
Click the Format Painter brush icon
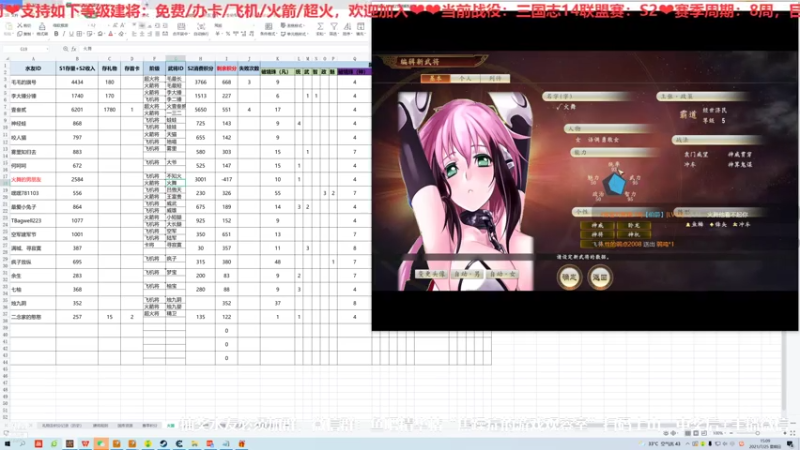click(42, 26)
